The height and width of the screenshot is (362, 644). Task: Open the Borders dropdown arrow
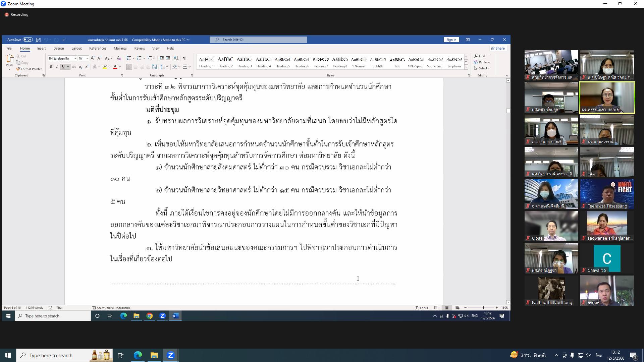coord(189,67)
